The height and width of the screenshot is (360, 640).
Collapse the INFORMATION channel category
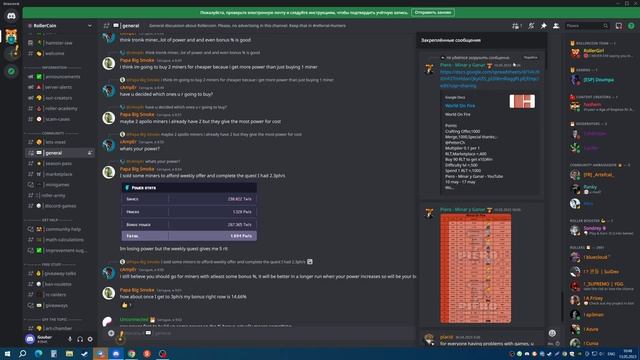point(54,67)
